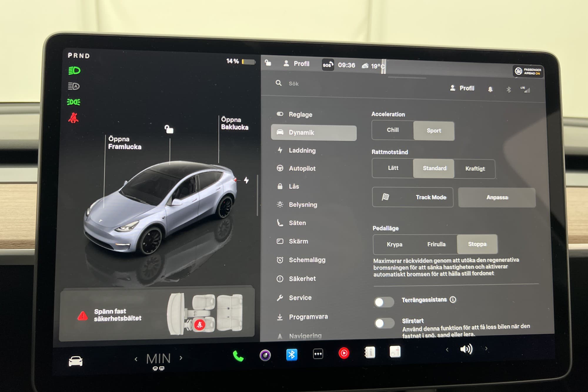The image size is (588, 392).
Task: Open Bluetooth settings icon in header
Action: (509, 89)
